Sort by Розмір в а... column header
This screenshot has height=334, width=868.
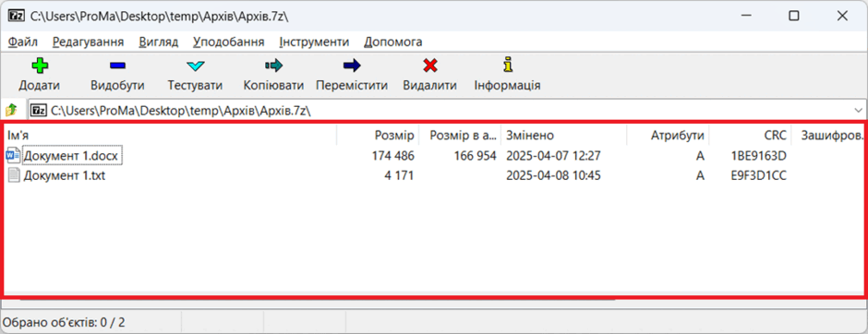(460, 136)
